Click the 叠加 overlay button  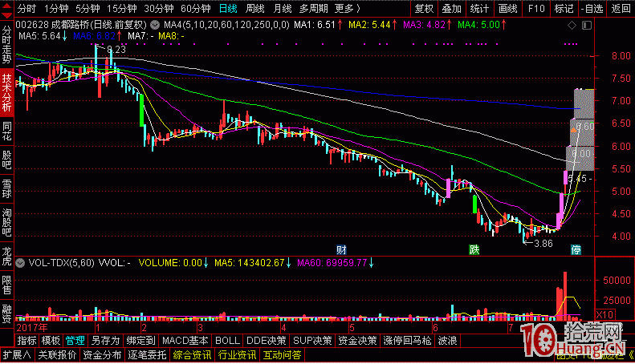coord(451,9)
